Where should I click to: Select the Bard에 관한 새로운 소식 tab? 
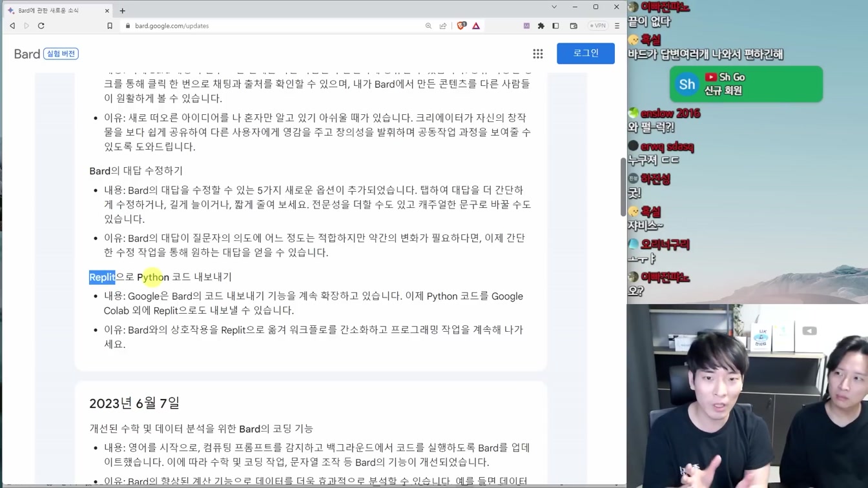coord(57,10)
